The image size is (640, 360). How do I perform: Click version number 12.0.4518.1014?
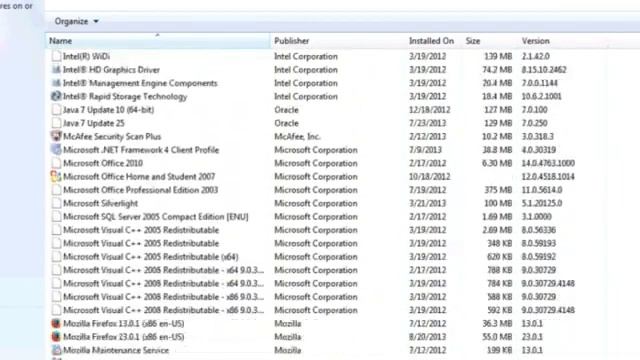click(x=548, y=177)
